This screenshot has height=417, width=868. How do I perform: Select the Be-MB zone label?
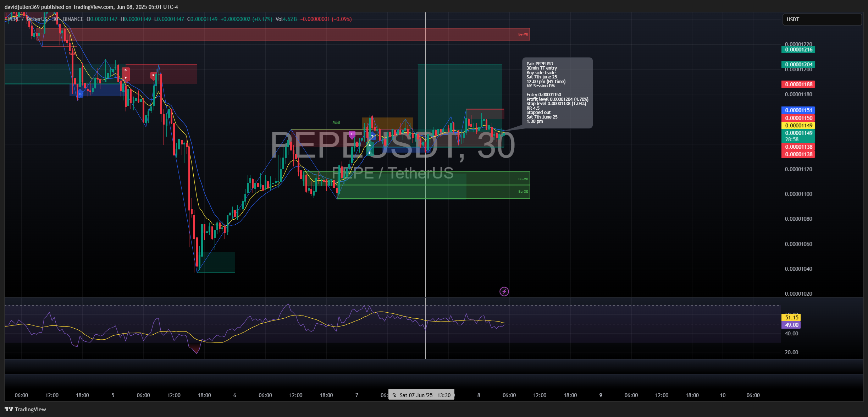(523, 34)
